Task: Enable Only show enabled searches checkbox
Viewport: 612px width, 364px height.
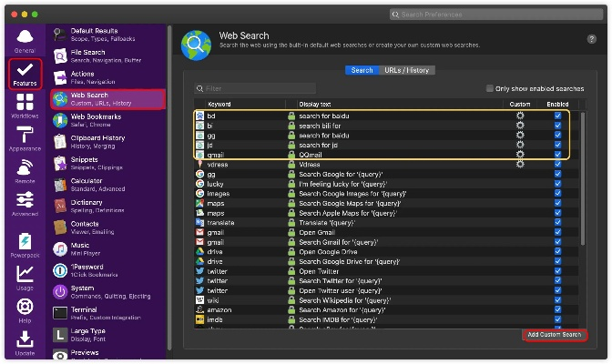Action: [x=490, y=88]
